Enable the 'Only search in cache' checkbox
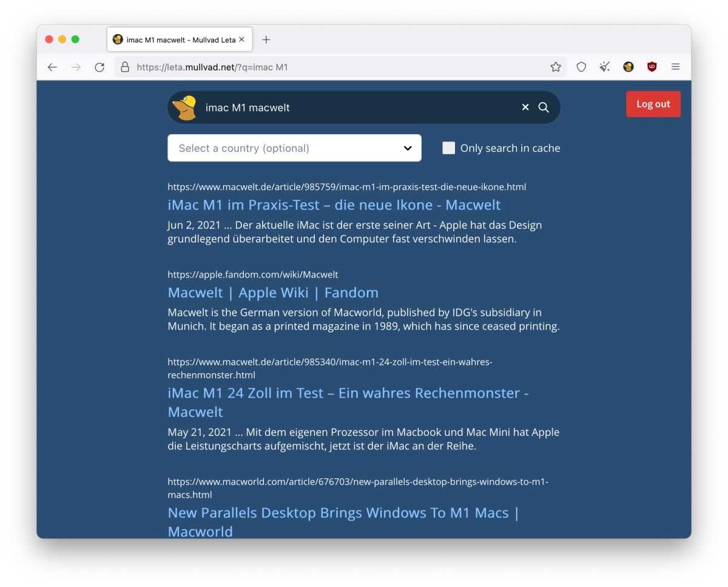 click(448, 148)
